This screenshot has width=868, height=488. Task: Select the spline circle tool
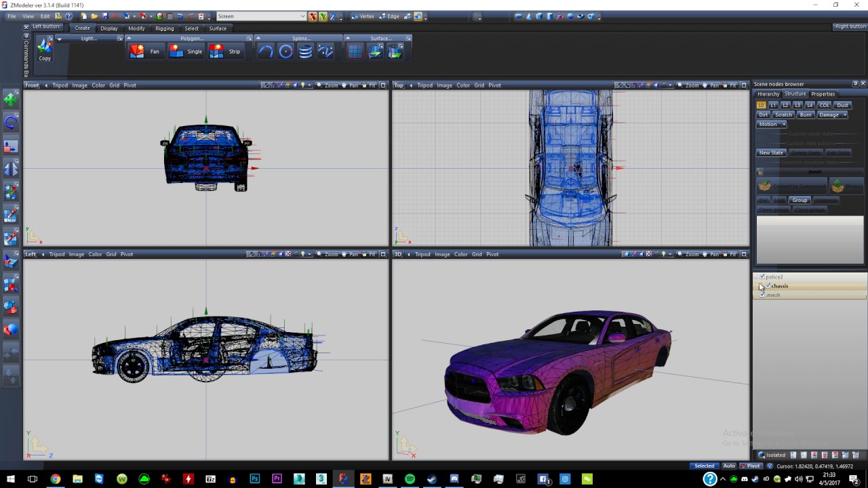click(285, 52)
